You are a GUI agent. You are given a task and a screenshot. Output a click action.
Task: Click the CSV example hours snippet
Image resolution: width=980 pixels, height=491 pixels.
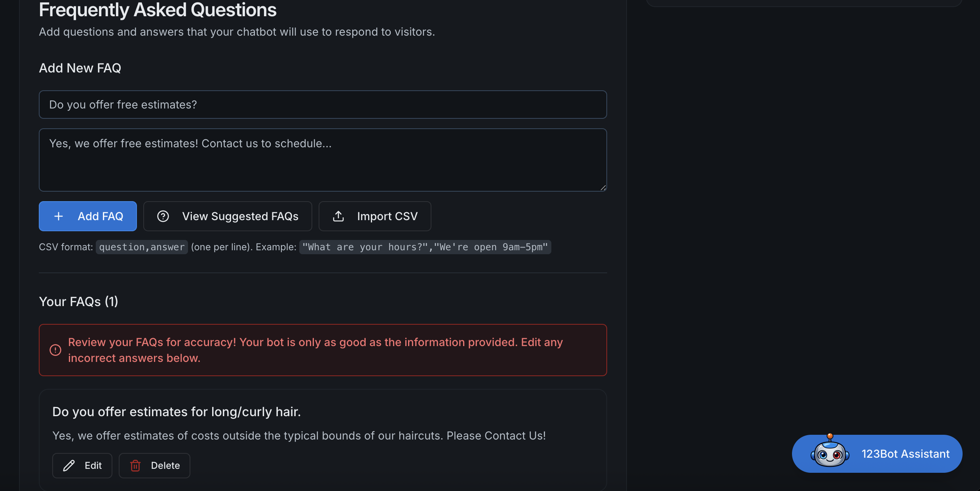click(x=425, y=247)
